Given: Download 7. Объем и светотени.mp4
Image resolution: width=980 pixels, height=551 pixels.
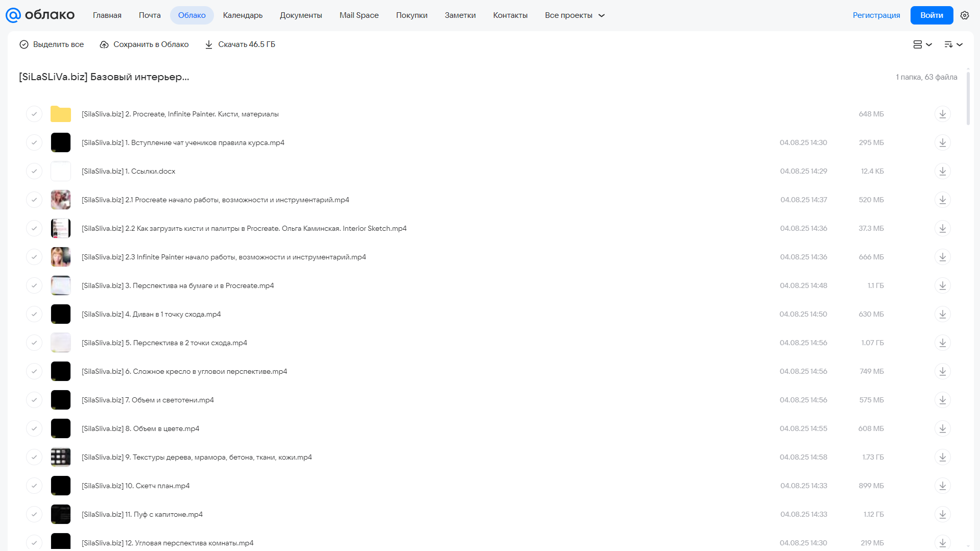Looking at the screenshot, I should 942,400.
